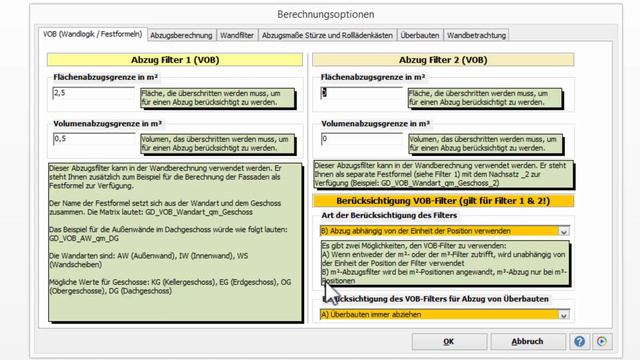
Task: Click the Abzug Filter 1 (VOB) header
Action: 175,60
